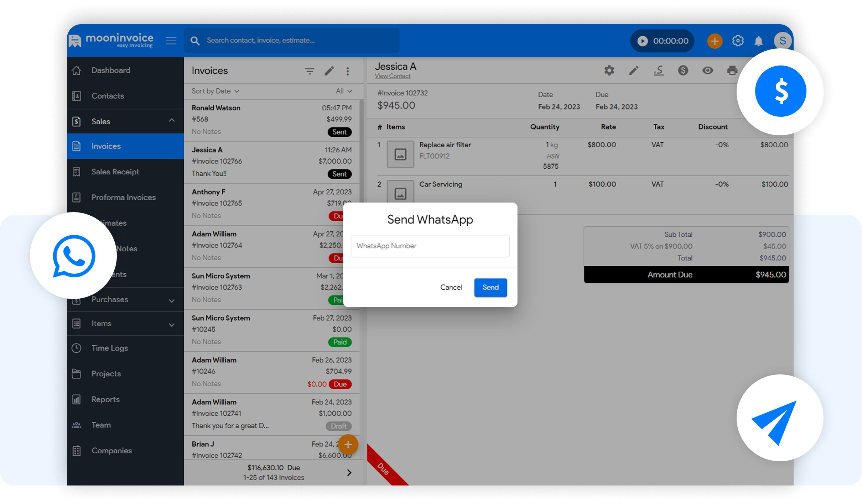
Task: Click the WhatsApp Number input field
Action: coord(430,246)
